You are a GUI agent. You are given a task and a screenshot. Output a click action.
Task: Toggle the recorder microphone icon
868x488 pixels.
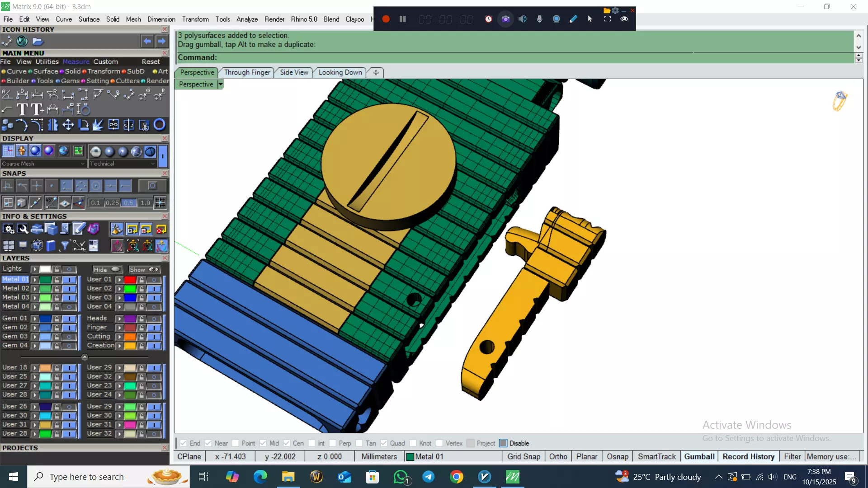[x=539, y=19]
